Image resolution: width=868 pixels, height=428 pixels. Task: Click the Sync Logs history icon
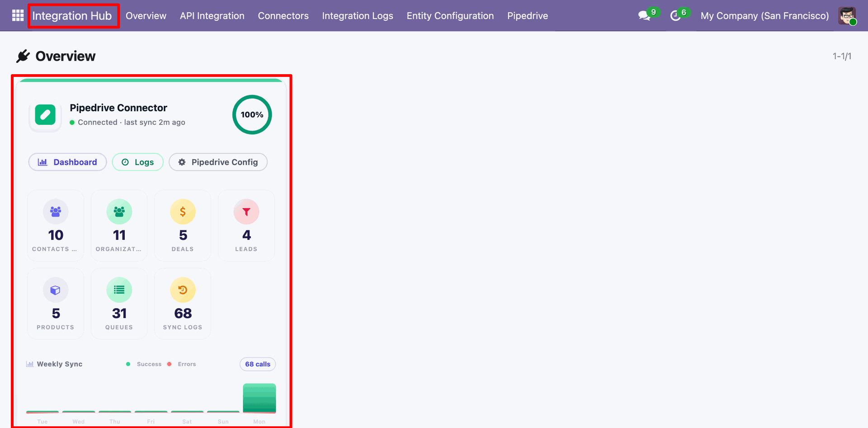[x=183, y=290]
